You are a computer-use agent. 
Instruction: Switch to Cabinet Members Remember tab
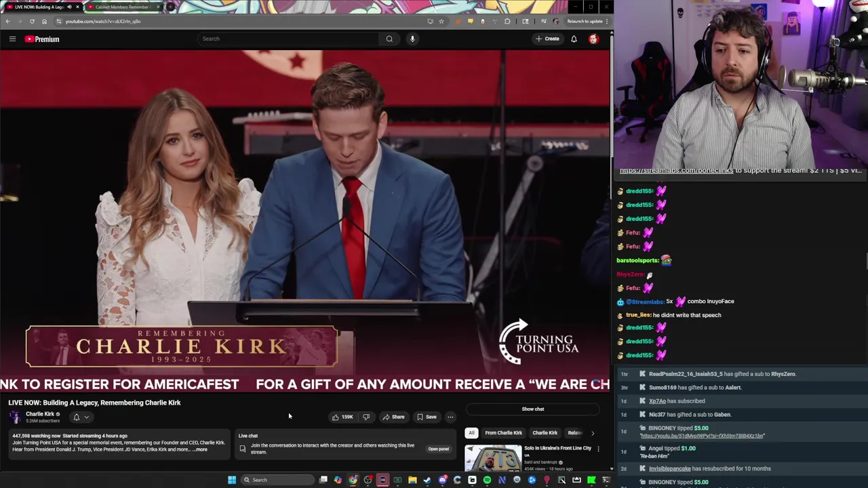click(x=123, y=7)
